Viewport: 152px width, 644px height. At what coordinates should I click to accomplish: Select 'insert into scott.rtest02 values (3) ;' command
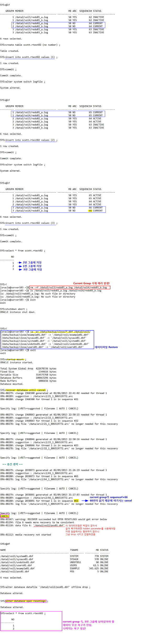(31, 223)
